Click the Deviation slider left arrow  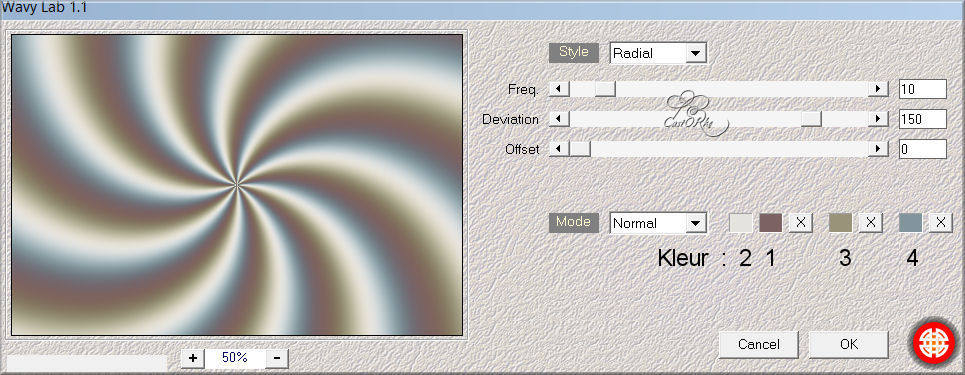559,119
